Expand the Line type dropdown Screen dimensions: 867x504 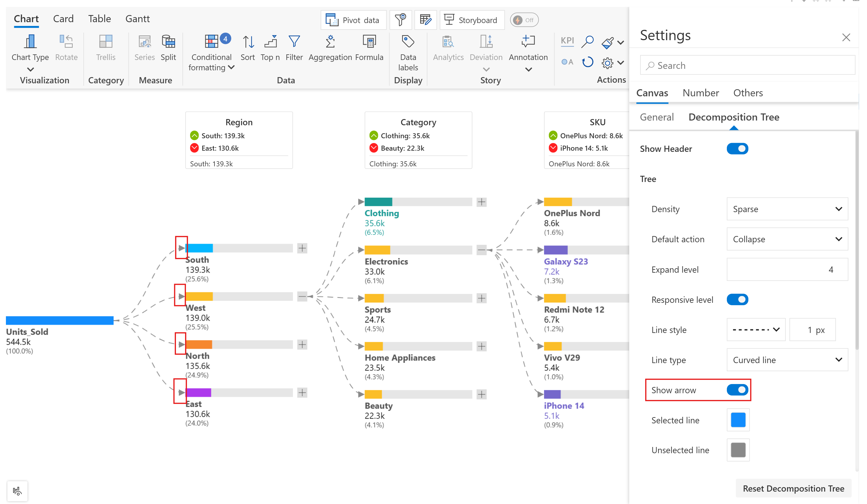point(787,360)
